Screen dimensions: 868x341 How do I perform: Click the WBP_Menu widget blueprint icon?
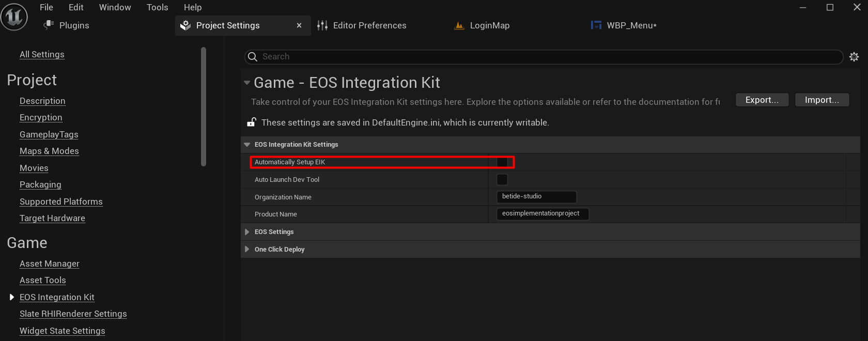pyautogui.click(x=596, y=25)
